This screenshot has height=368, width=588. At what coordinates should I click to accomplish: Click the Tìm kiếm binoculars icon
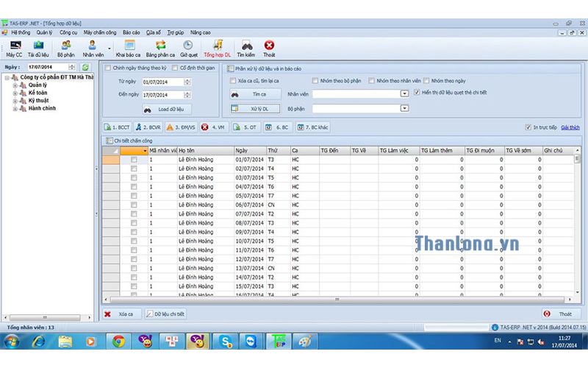[247, 49]
